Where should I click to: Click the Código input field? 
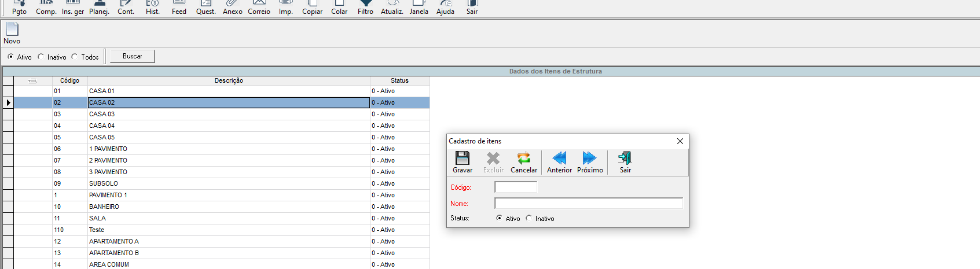516,187
